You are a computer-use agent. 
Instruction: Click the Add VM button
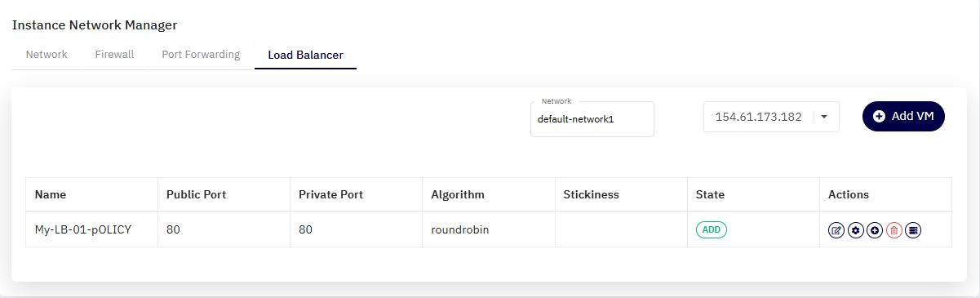[903, 117]
